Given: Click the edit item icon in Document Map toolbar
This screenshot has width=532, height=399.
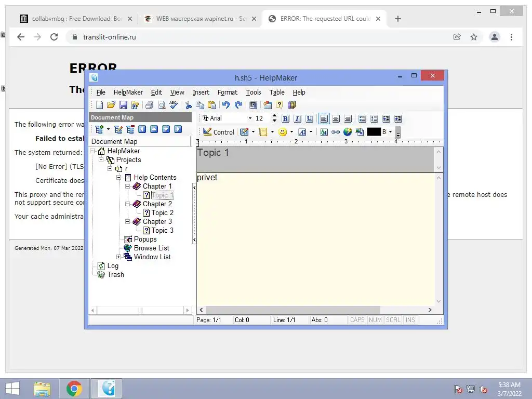Looking at the screenshot, I should click(x=118, y=129).
